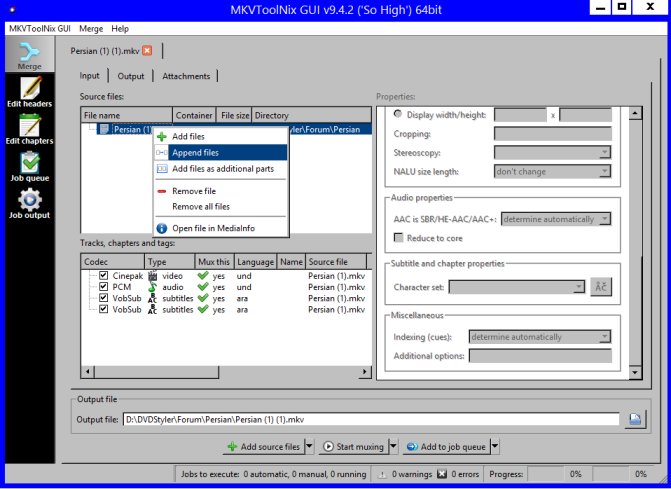Open the Merge menu
The width and height of the screenshot is (671, 489).
[x=91, y=29]
